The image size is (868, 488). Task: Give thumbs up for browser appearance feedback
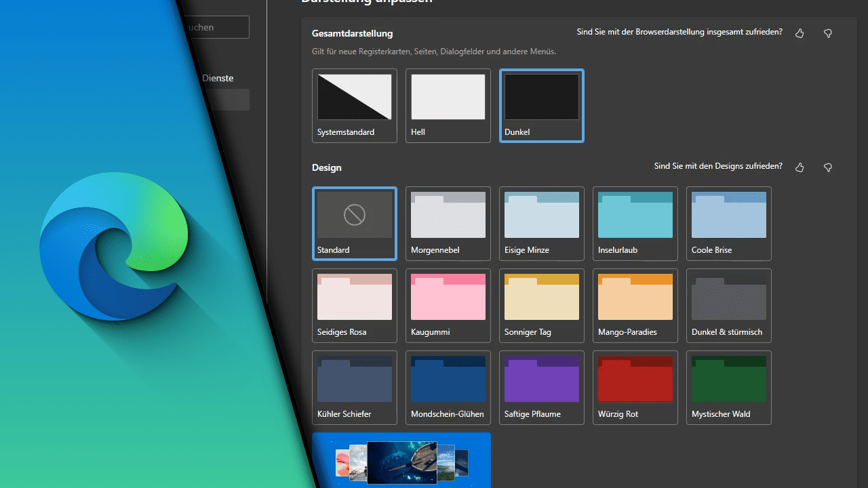click(799, 33)
